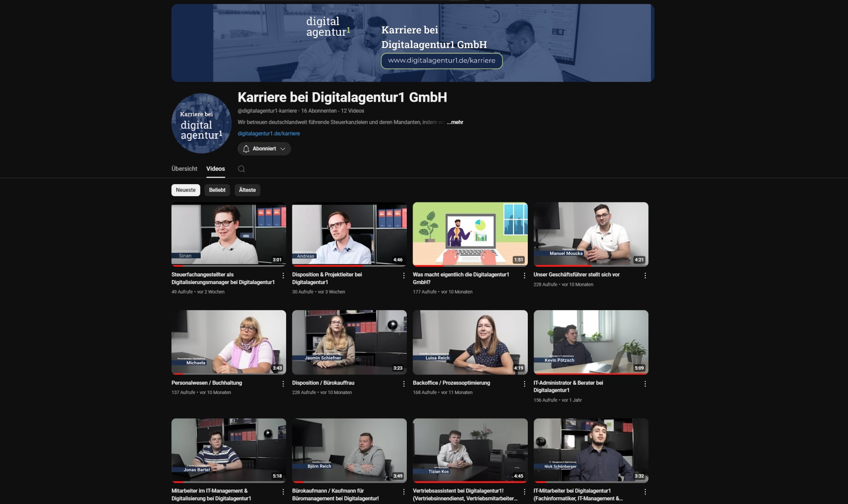Open Vertriebsassistent bei Digitalagentur1 video title
Screen dimensions: 848x504
(465, 495)
